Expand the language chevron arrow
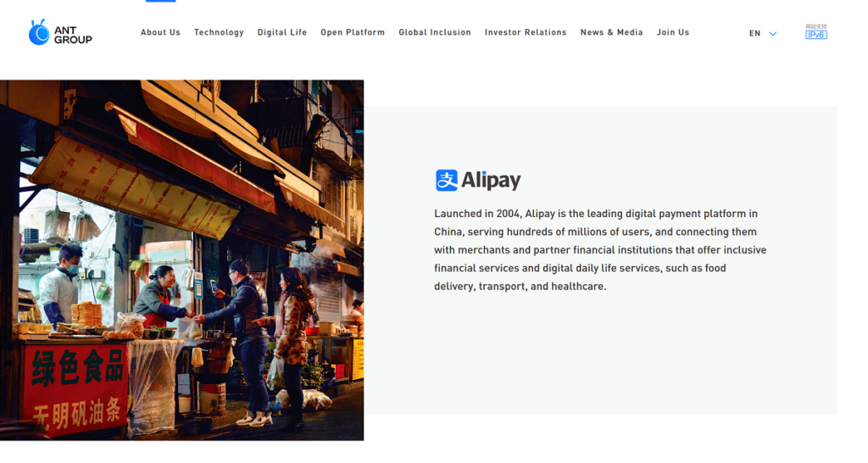 (772, 34)
